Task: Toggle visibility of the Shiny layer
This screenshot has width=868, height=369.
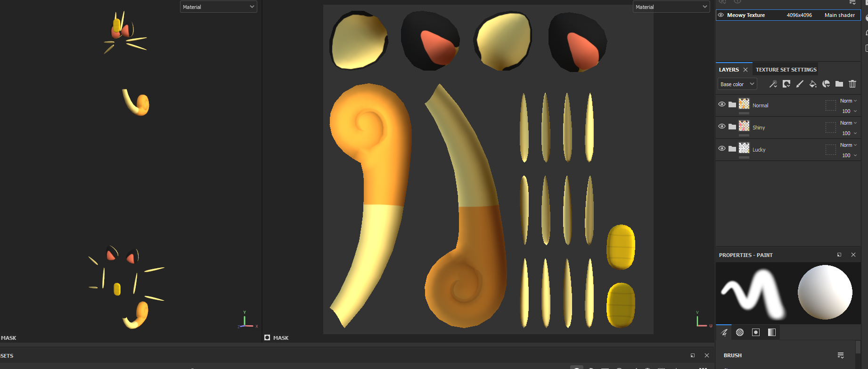Action: coord(722,127)
